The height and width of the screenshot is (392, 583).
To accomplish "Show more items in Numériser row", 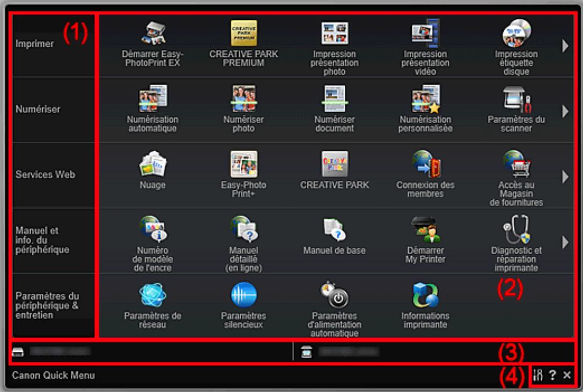I will (565, 111).
